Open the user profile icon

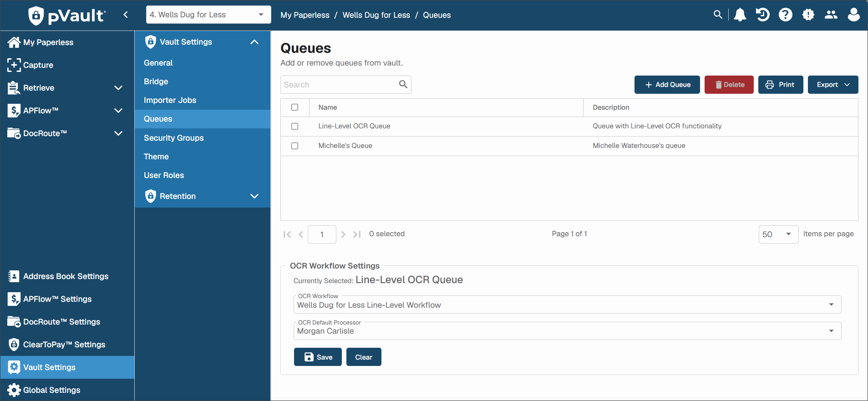point(854,15)
